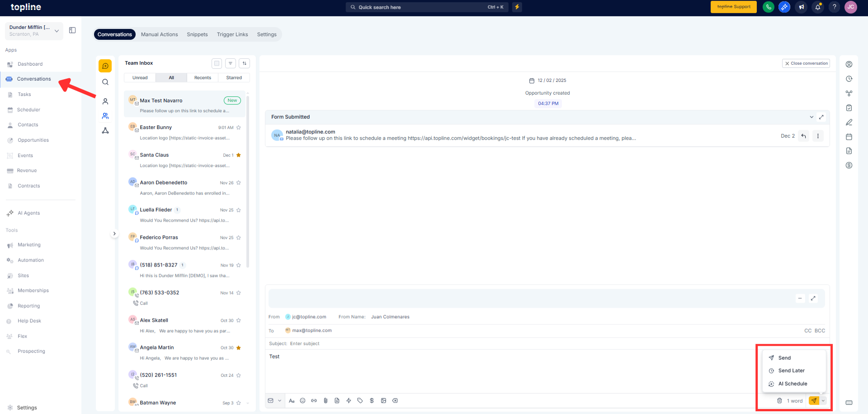
Task: Click the question mark help icon
Action: pos(835,7)
